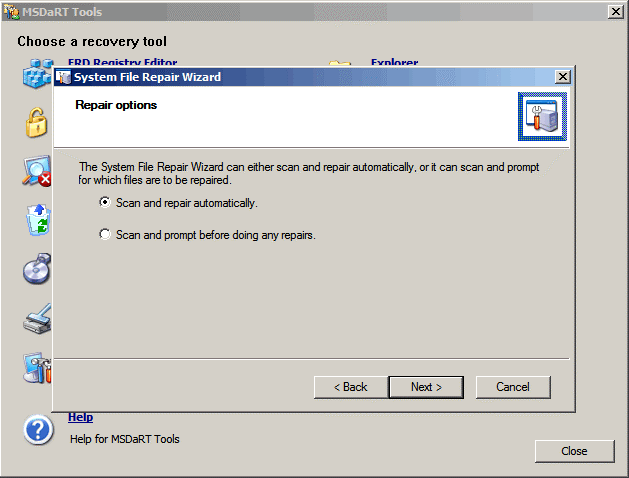Image resolution: width=629 pixels, height=478 pixels.
Task: Open File Restore recycle bin icon
Action: coord(39,220)
